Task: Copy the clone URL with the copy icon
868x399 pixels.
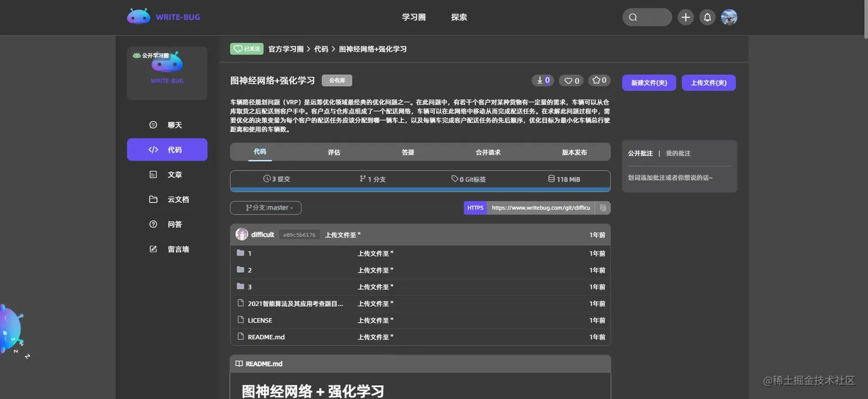Action: tap(603, 208)
